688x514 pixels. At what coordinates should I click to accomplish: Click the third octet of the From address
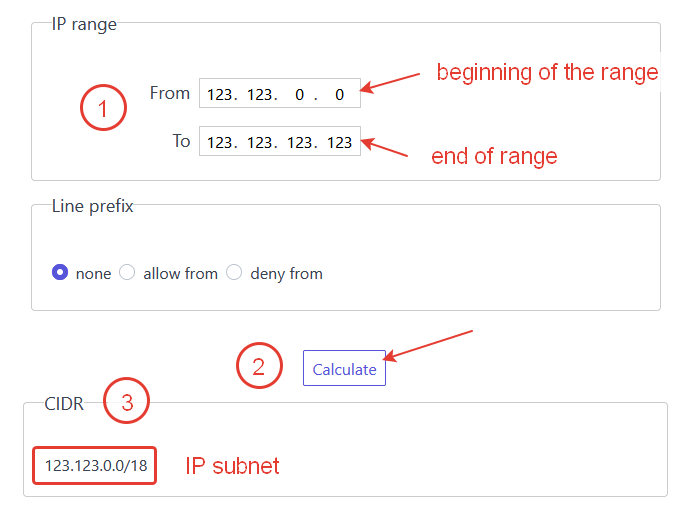click(x=299, y=94)
